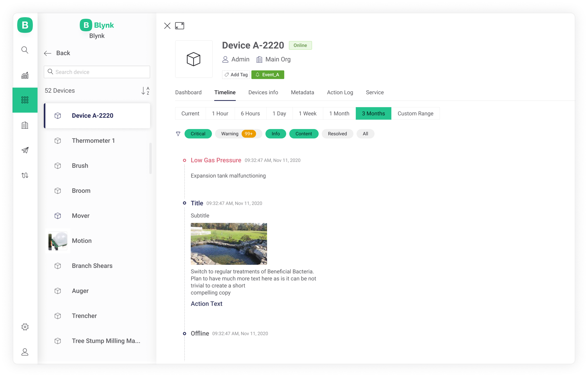Click the paper plane sidebar icon
This screenshot has height=377, width=588.
click(x=25, y=150)
